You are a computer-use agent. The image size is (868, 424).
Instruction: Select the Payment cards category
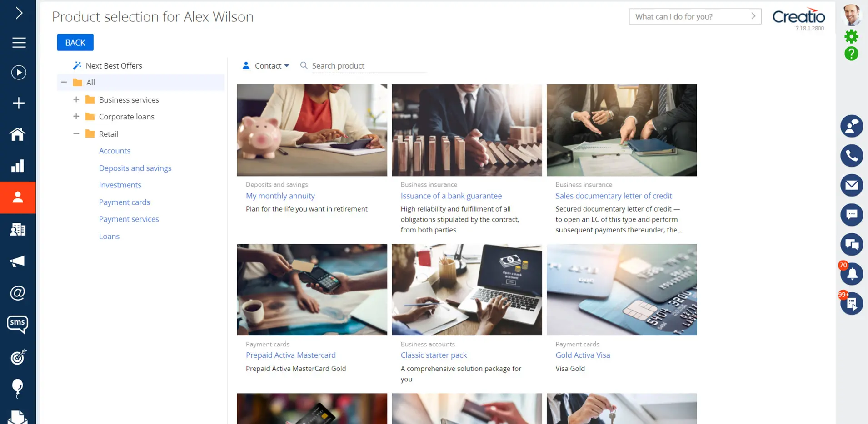125,202
